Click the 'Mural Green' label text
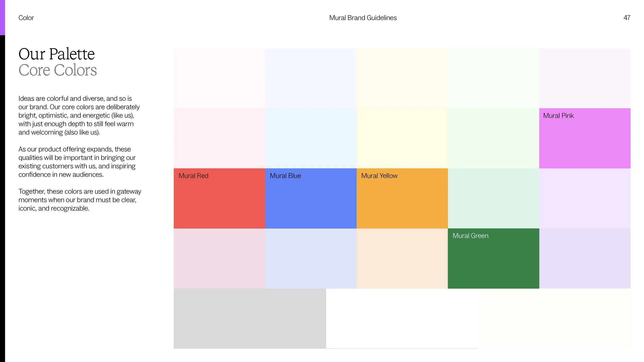This screenshot has width=644, height=362. (470, 236)
